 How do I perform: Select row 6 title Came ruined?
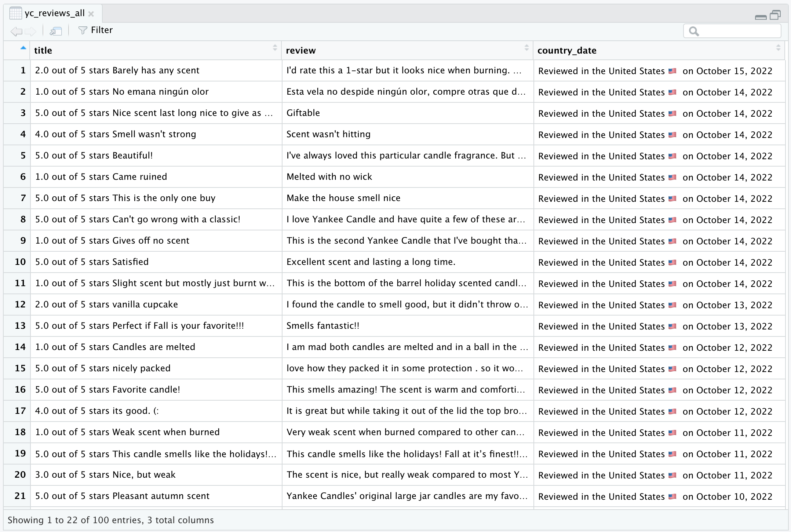pyautogui.click(x=101, y=177)
